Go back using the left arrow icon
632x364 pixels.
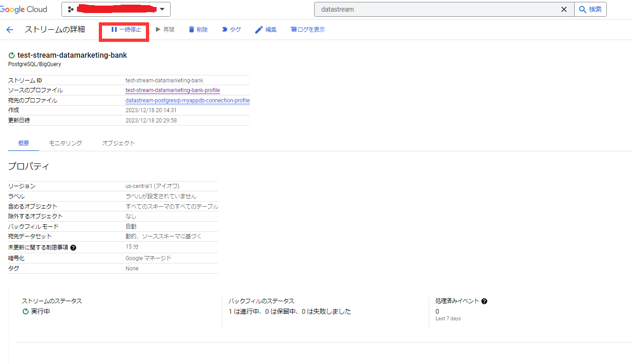pyautogui.click(x=10, y=30)
